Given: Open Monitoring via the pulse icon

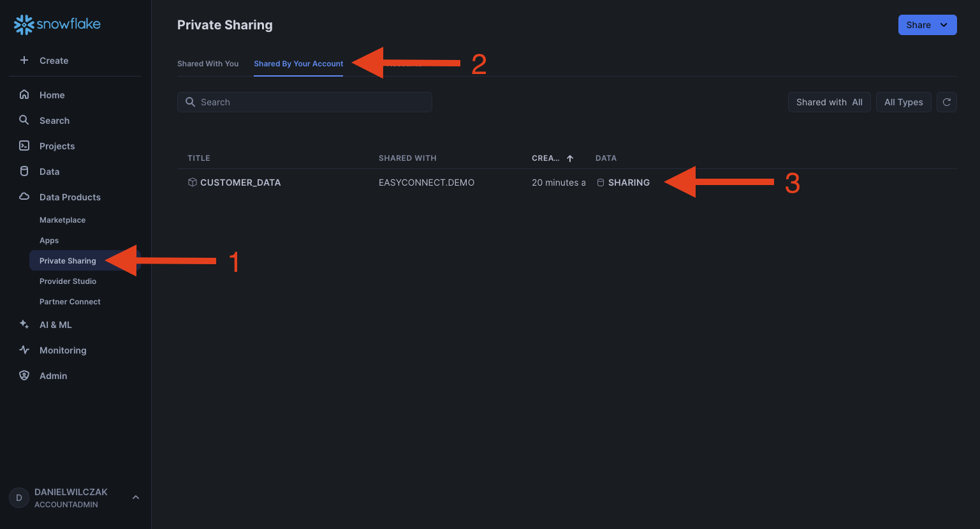Looking at the screenshot, I should pos(24,350).
